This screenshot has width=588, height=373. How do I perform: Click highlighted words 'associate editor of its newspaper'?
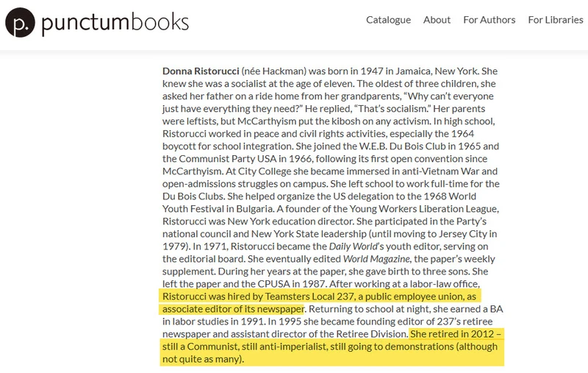[x=233, y=309]
